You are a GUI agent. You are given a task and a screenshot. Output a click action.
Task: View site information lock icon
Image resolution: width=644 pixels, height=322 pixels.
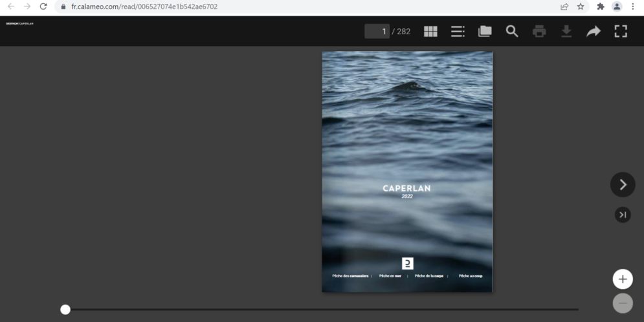63,6
